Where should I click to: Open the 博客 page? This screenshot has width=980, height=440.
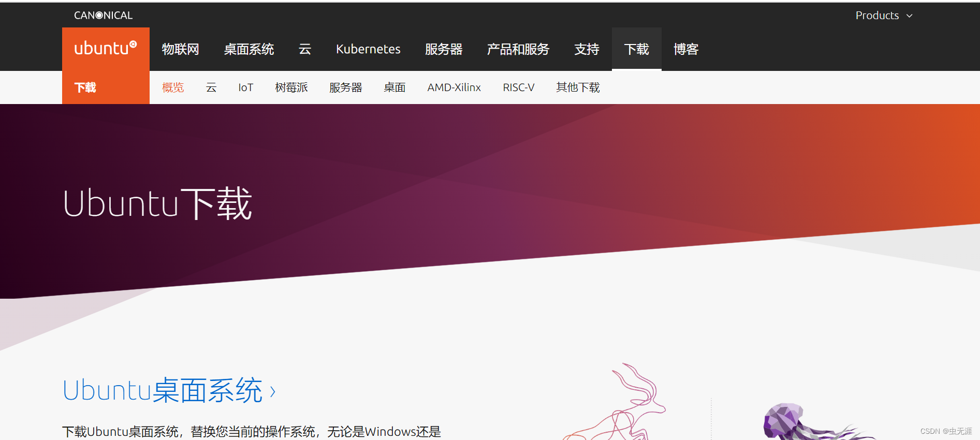pos(686,49)
